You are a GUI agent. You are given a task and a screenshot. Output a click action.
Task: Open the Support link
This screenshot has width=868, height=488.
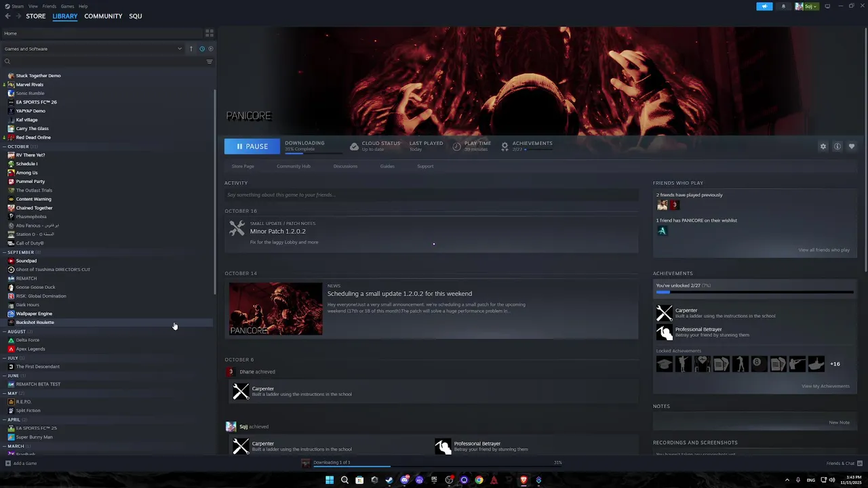point(425,166)
